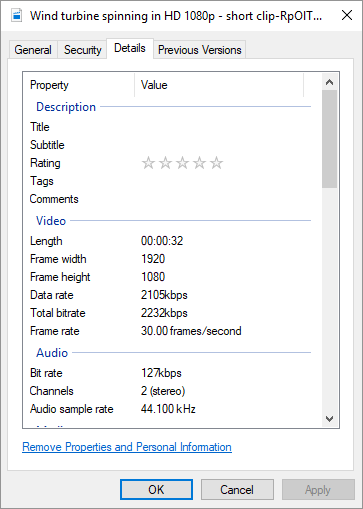Screen dimensions: 363x509
Task: Click the Bit rate property label
Action: (46, 373)
